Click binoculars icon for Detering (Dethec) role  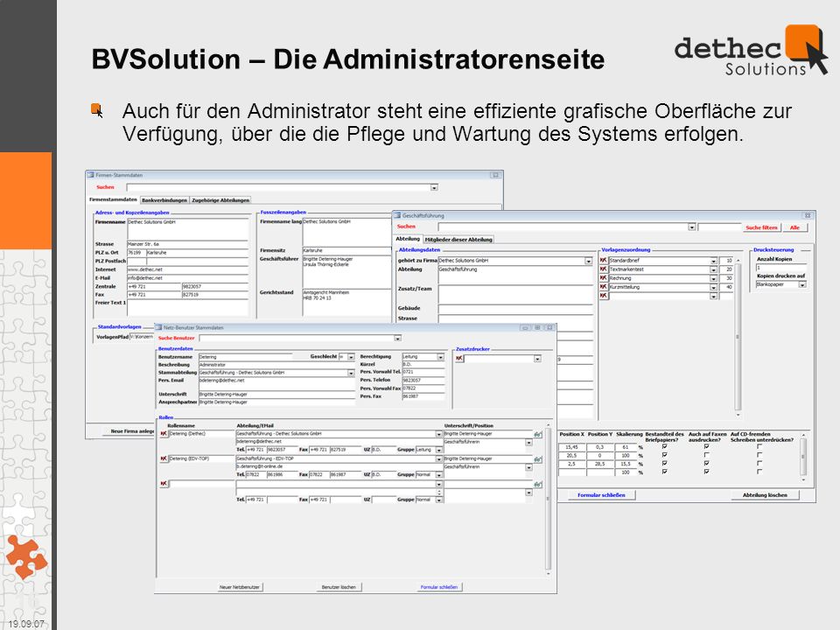click(x=537, y=435)
